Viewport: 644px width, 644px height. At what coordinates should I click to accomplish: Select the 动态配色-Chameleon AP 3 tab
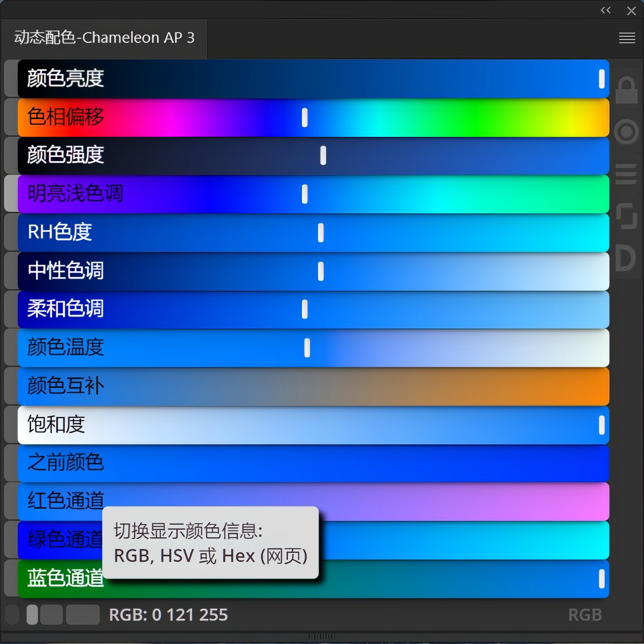pyautogui.click(x=104, y=38)
